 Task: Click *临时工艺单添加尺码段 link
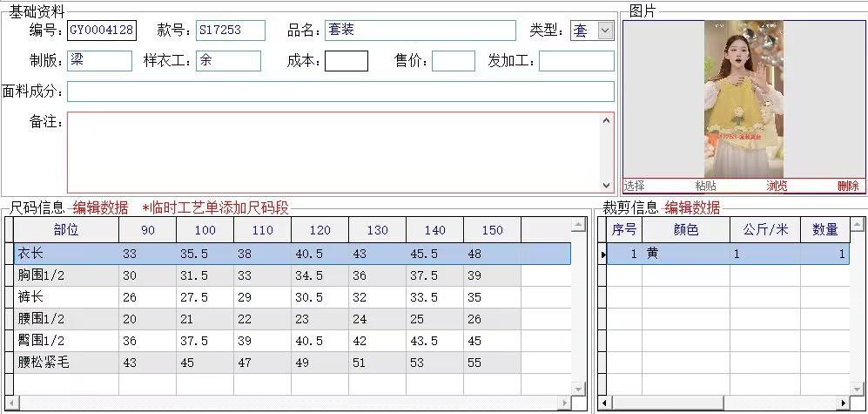point(216,208)
